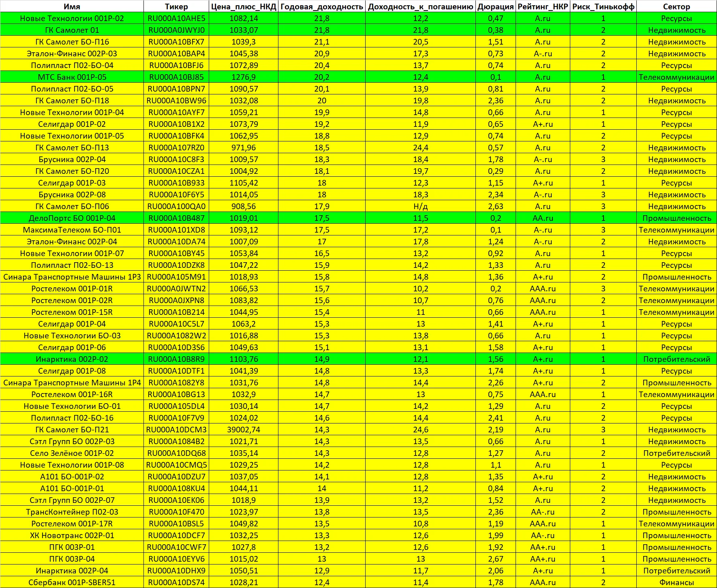Click the 'А101 БО-001P-01' name cell
The height and width of the screenshot is (588, 717).
[x=72, y=488]
